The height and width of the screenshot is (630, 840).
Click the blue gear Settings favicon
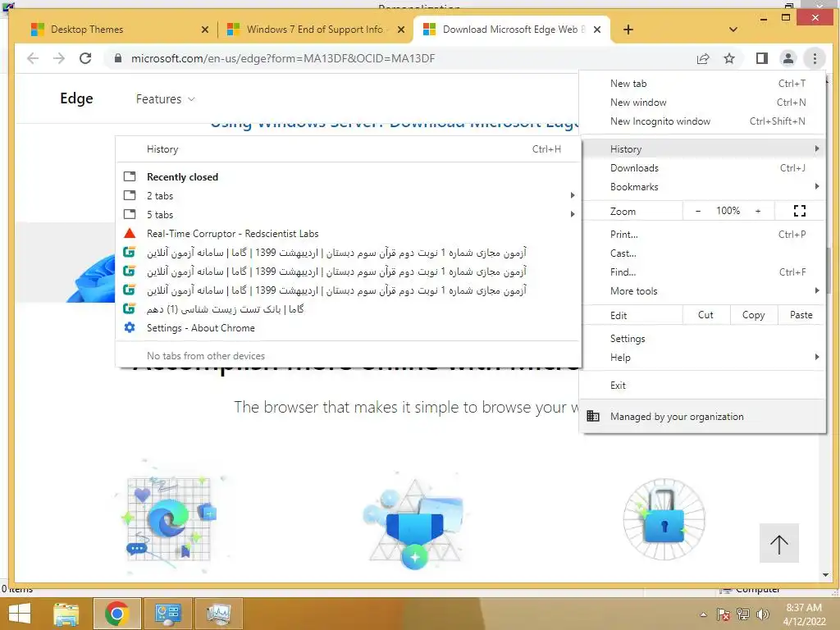click(130, 327)
